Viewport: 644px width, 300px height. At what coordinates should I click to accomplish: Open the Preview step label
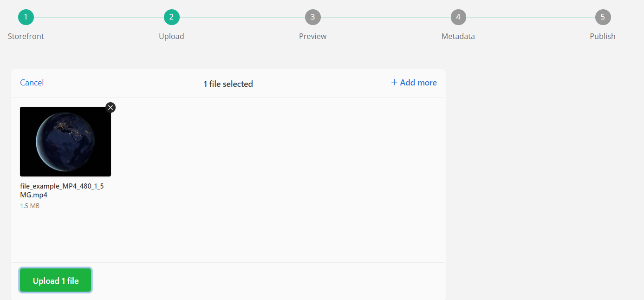point(312,36)
